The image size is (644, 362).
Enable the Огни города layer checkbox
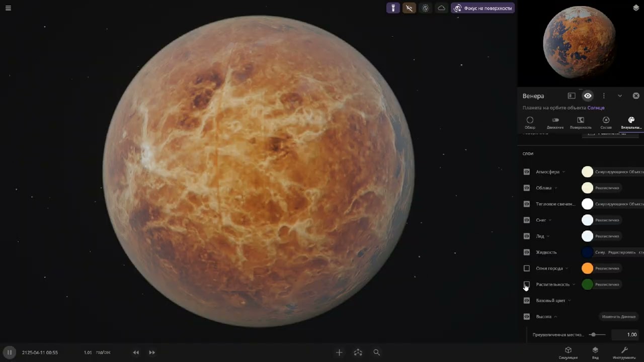[x=527, y=268]
